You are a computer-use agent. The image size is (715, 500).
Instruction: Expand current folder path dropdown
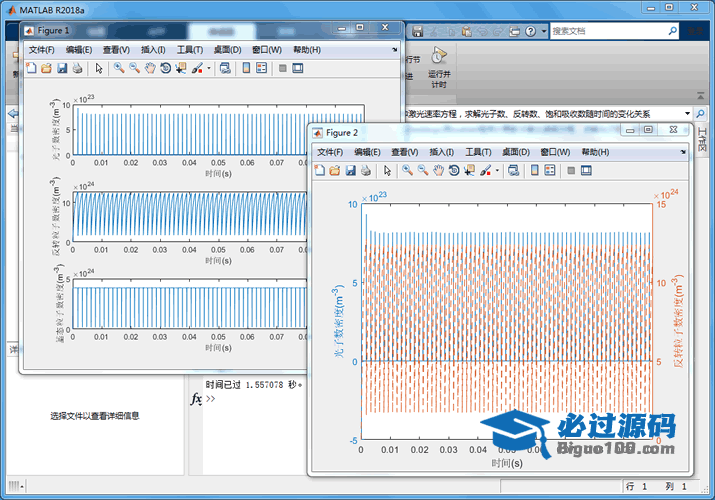[687, 113]
